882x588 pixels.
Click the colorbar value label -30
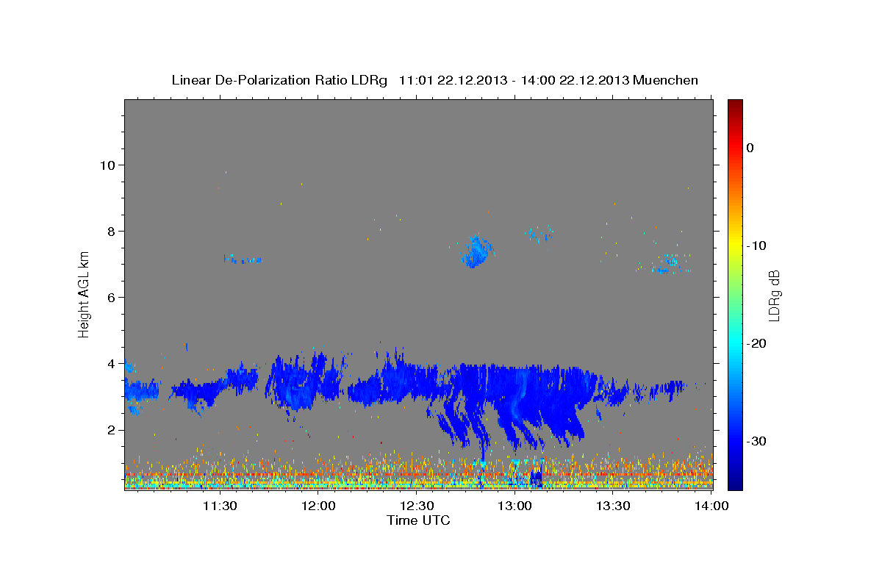click(756, 441)
